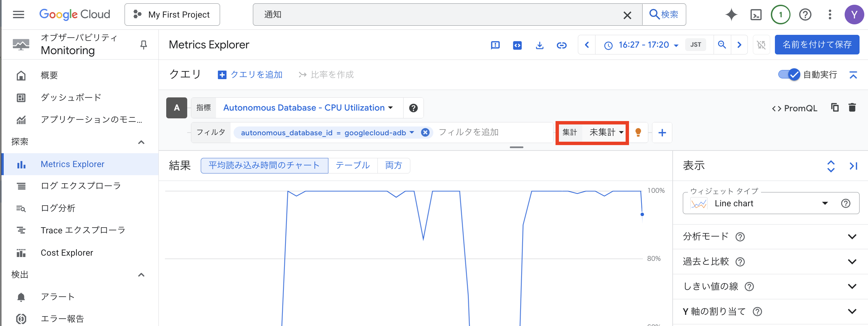This screenshot has height=326, width=868.
Task: Click the pin icon next to Monitoring
Action: point(143,44)
